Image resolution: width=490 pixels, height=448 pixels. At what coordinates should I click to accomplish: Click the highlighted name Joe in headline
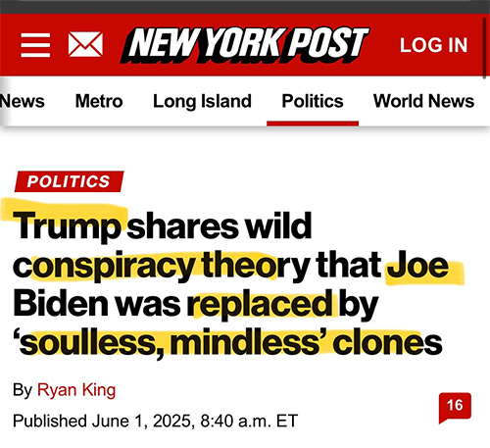417,266
